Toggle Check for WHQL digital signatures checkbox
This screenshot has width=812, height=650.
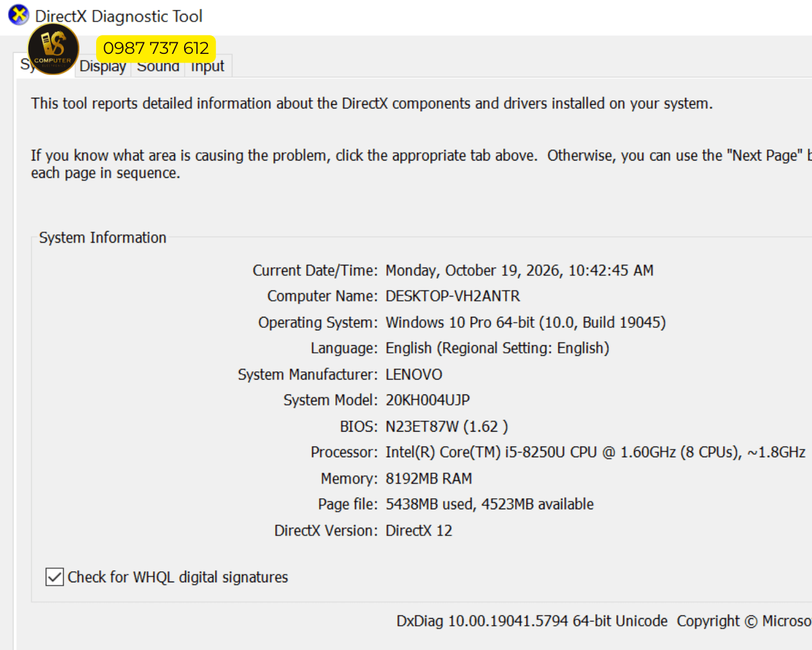pos(54,577)
